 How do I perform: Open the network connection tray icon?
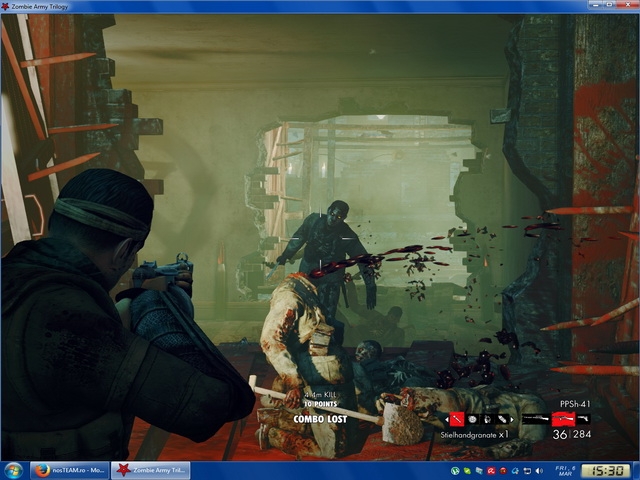pyautogui.click(x=527, y=471)
